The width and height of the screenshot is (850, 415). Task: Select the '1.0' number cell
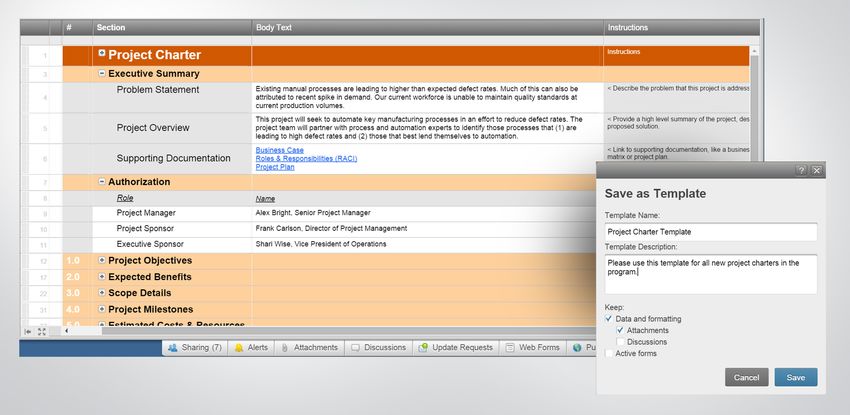pyautogui.click(x=78, y=261)
